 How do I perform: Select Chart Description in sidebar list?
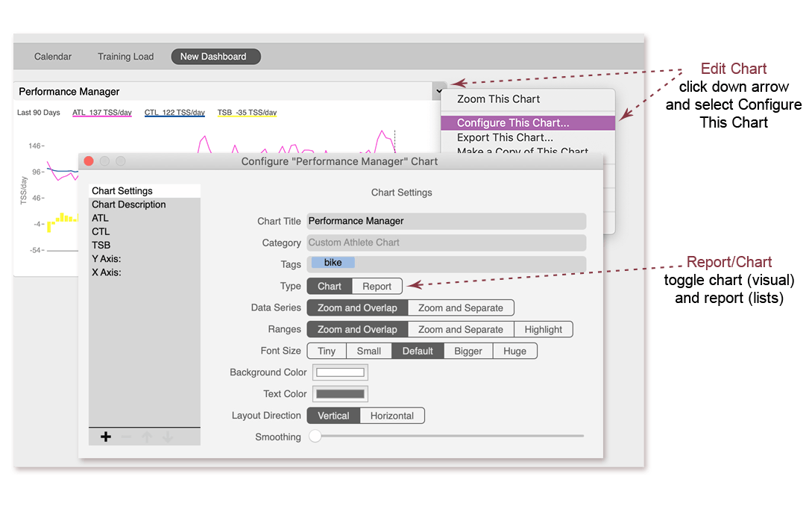click(x=145, y=204)
